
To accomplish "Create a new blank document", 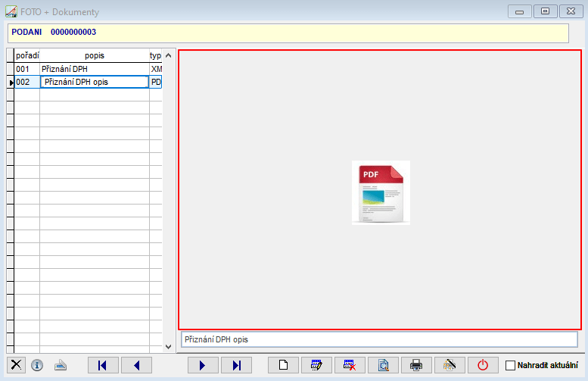I will pyautogui.click(x=283, y=365).
